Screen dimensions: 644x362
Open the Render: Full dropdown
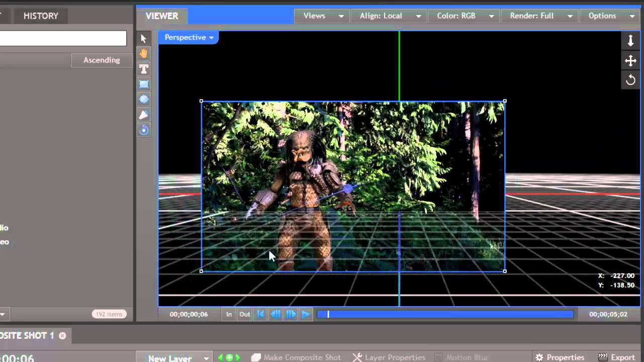click(x=540, y=16)
